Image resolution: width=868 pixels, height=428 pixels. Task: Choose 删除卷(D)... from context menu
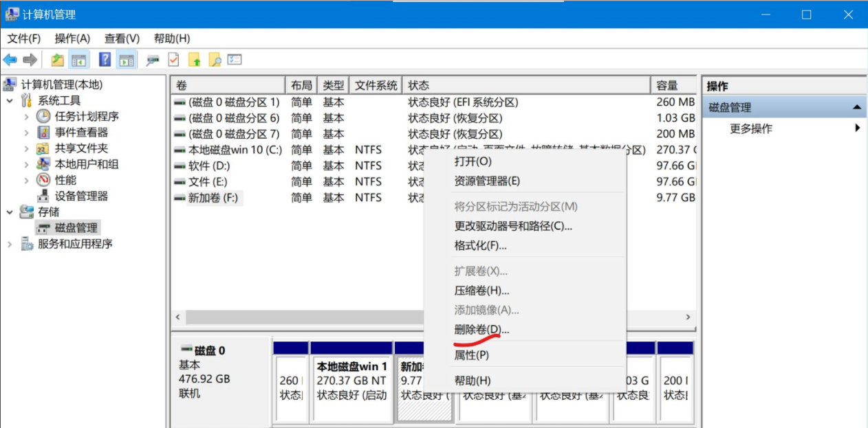click(x=481, y=330)
